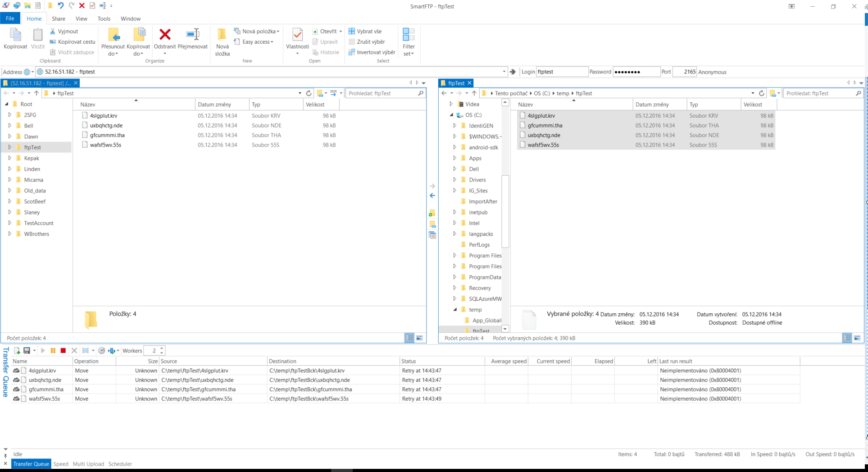The width and height of the screenshot is (868, 472).
Task: Switch local pane to details view icon
Action: (x=847, y=338)
